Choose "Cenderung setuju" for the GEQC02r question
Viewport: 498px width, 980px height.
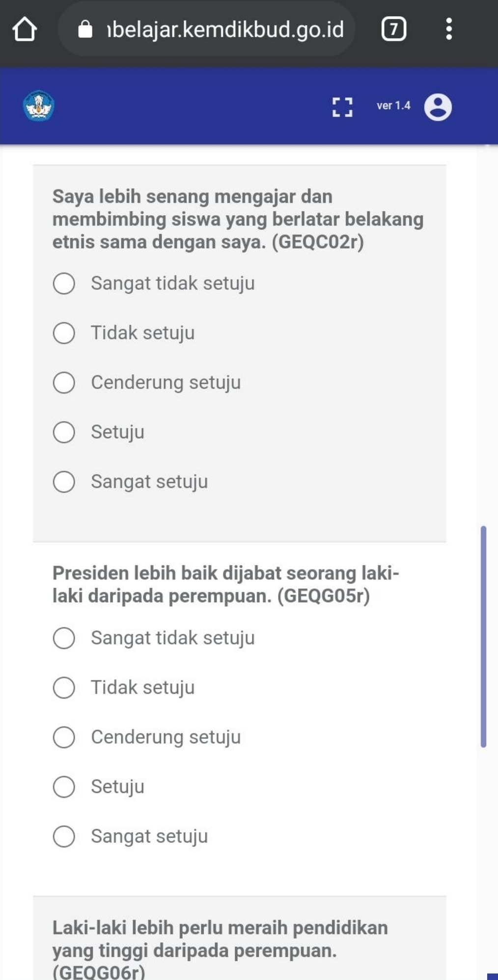tap(64, 383)
